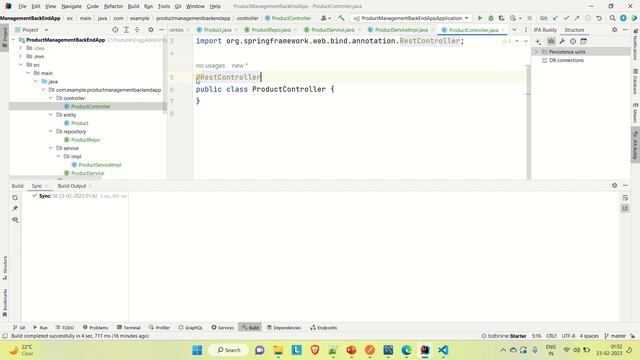Collapse the ProductManagementBackEndApp root node
Viewport: 640px width, 360px height.
pyautogui.click(x=13, y=40)
